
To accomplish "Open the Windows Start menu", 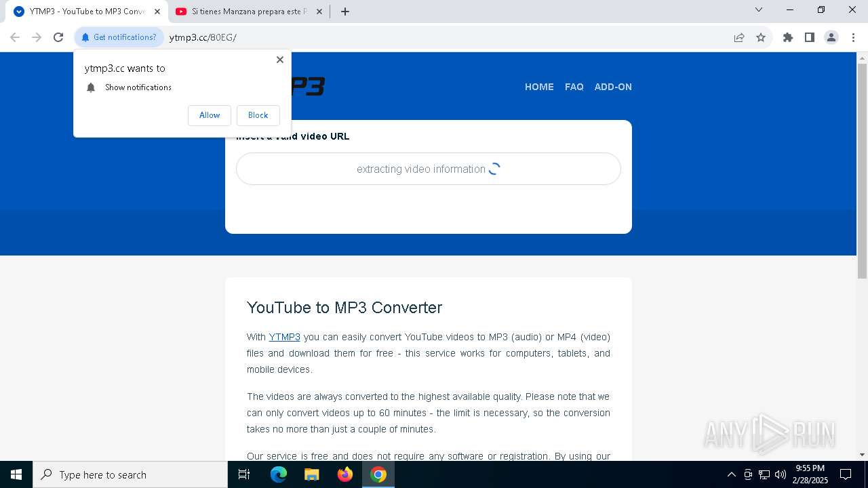I will pyautogui.click(x=16, y=474).
